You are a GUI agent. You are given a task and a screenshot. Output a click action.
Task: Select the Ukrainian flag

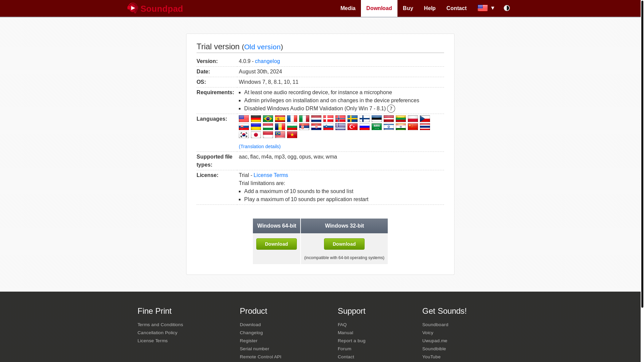[256, 127]
